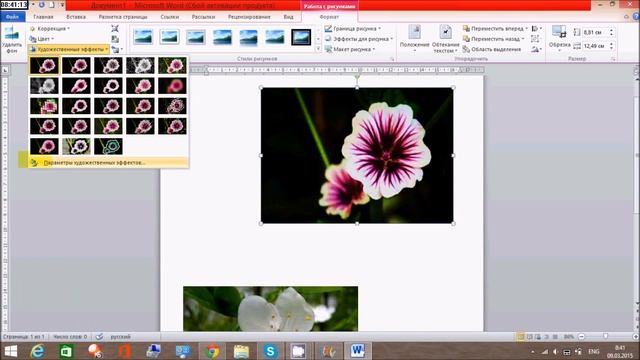
Task: Switch to the Разметка страницы tab
Action: (x=123, y=17)
